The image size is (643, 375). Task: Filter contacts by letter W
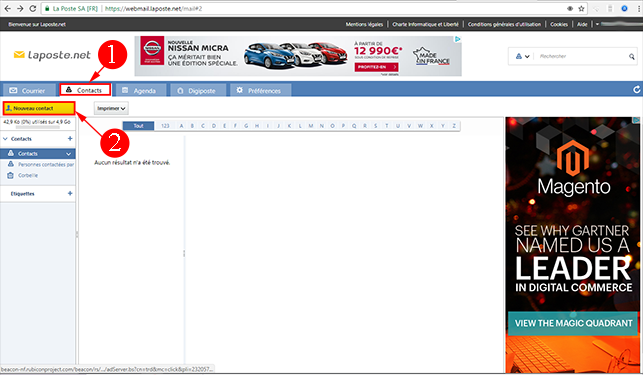[x=420, y=126]
